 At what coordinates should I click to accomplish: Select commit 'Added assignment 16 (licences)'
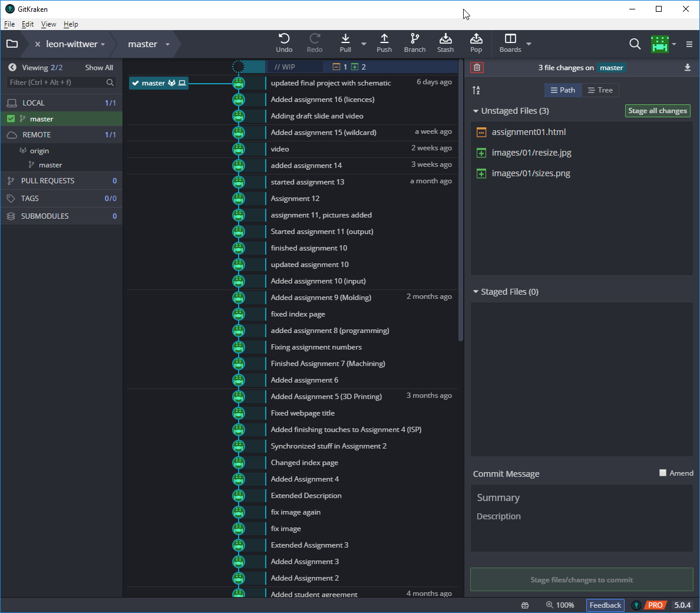[x=322, y=100]
